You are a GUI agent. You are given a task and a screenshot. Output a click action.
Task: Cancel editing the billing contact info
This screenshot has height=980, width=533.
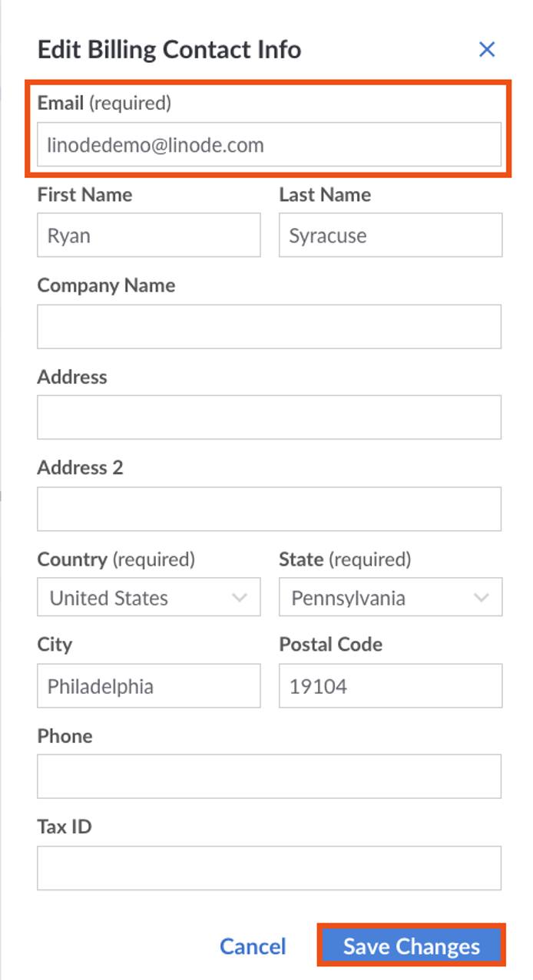(x=253, y=946)
